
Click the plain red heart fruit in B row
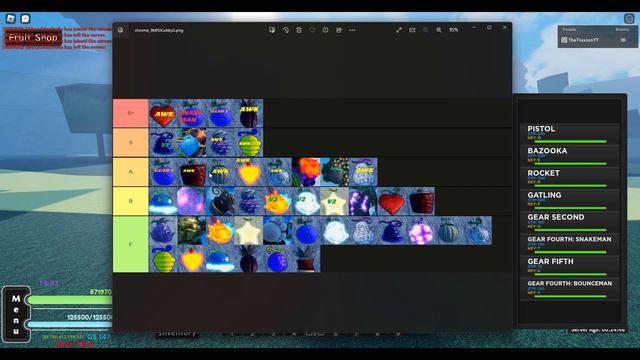(x=391, y=201)
